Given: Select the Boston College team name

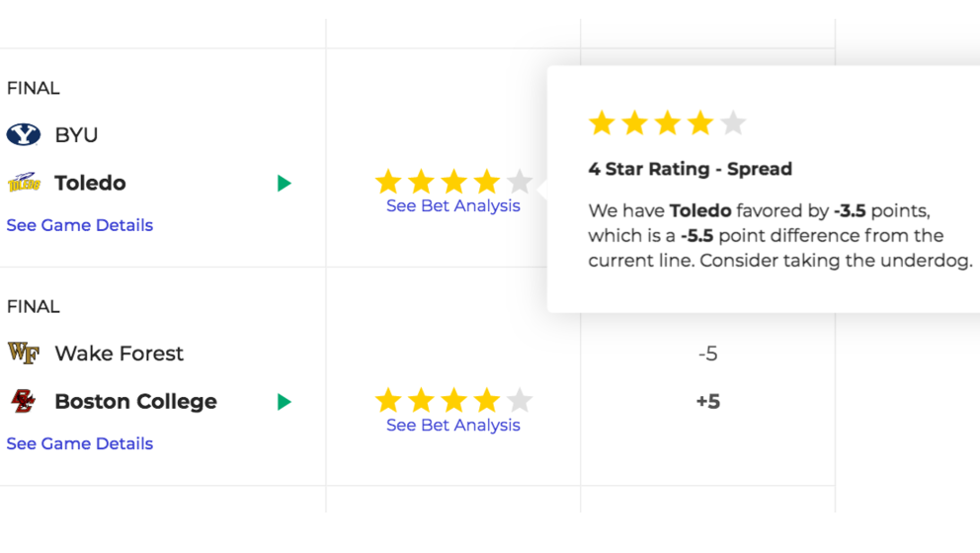Looking at the screenshot, I should [x=135, y=402].
